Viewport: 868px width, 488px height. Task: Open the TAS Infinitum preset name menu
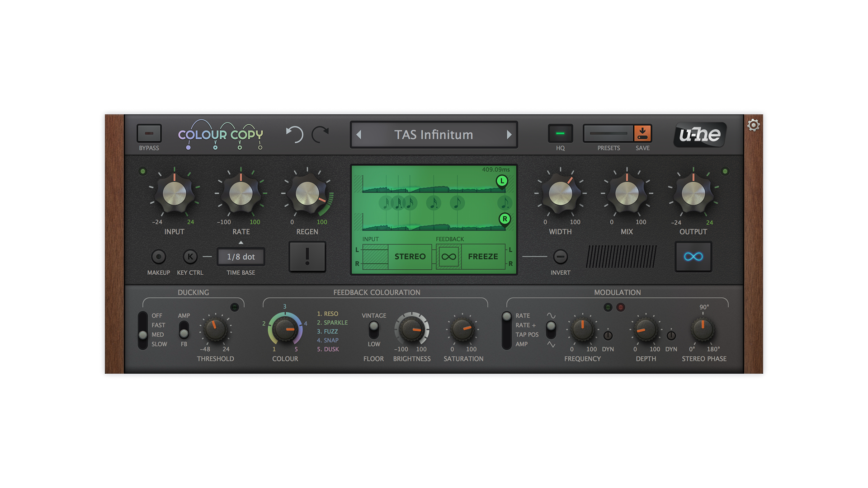click(x=434, y=135)
